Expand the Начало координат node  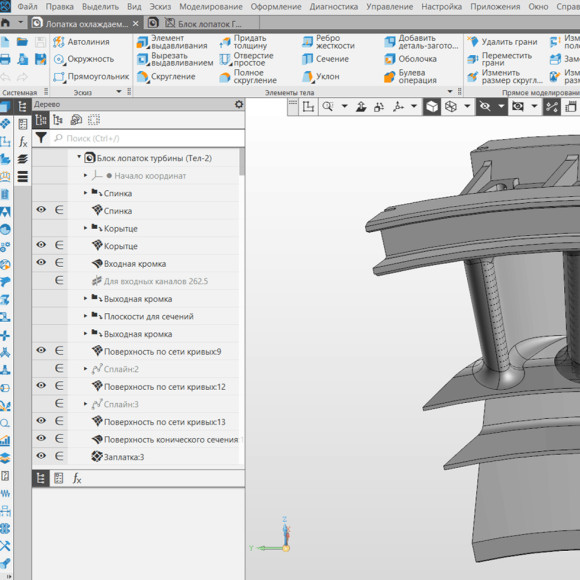85,175
